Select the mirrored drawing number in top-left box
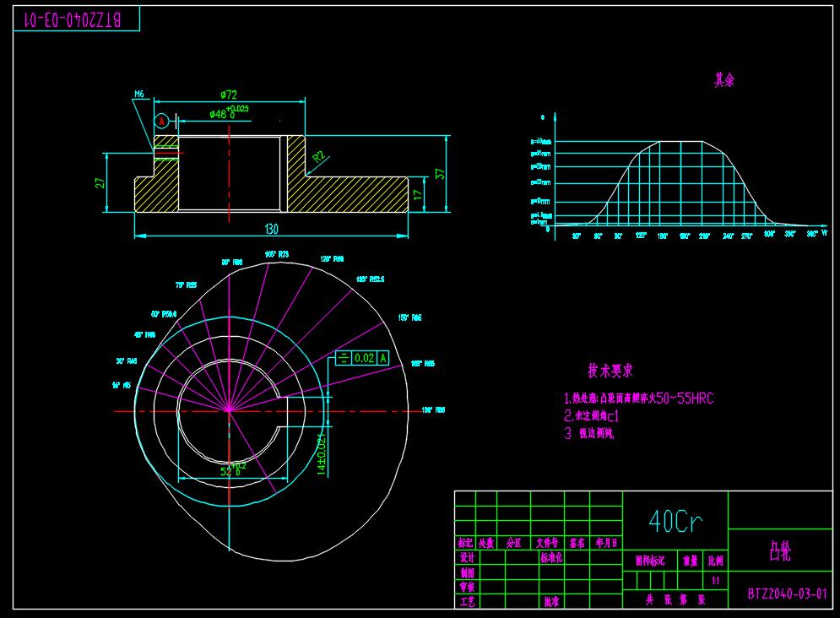This screenshot has height=618, width=840. (75, 19)
